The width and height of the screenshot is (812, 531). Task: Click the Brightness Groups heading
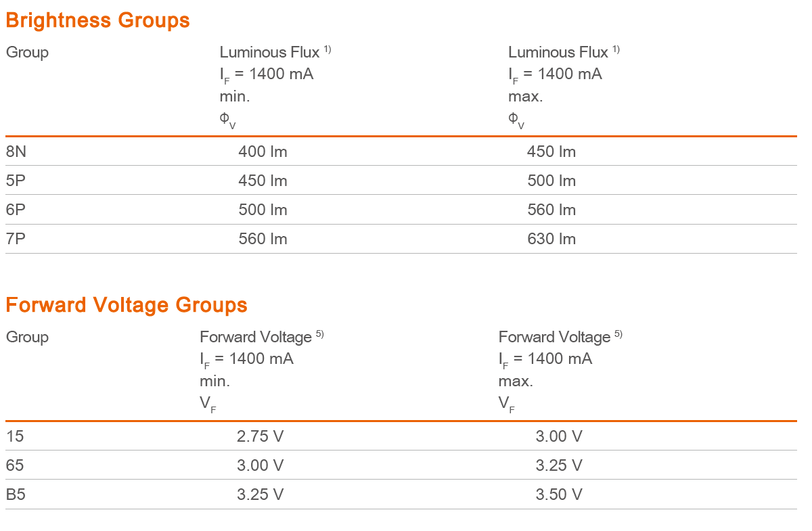[x=97, y=20]
